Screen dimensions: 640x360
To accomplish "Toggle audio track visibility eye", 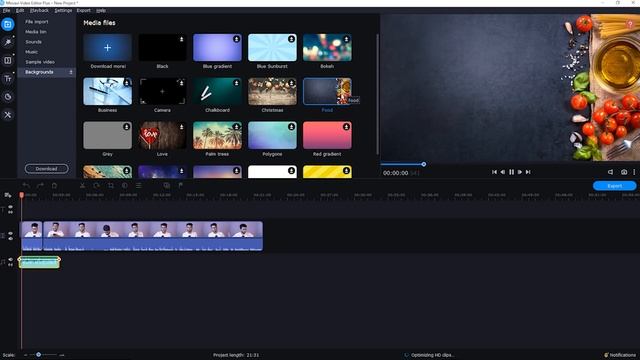I will click(11, 260).
